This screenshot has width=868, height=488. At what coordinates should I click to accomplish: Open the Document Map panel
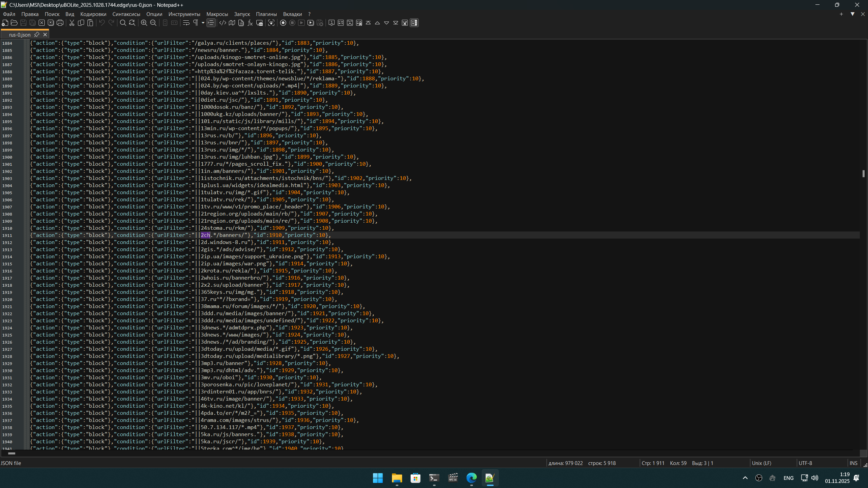pos(232,23)
